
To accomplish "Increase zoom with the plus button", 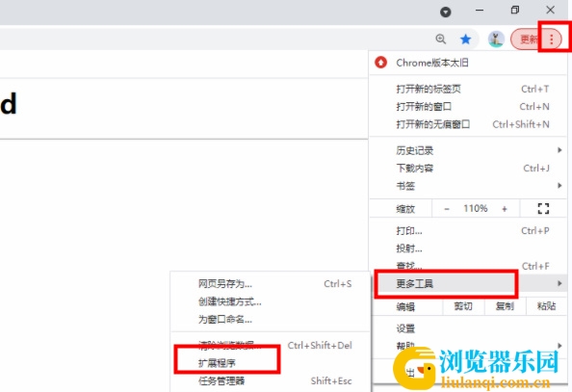I will tap(505, 209).
